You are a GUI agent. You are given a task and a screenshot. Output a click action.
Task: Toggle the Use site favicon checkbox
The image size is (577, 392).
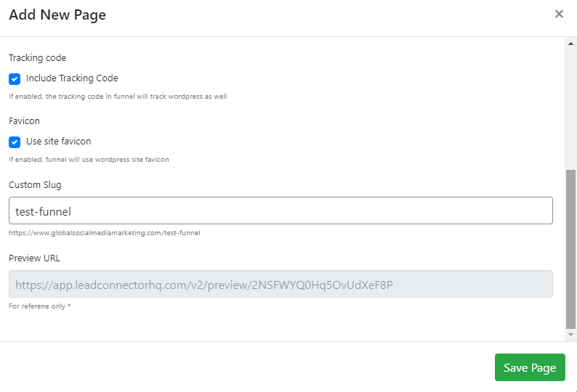click(x=15, y=142)
